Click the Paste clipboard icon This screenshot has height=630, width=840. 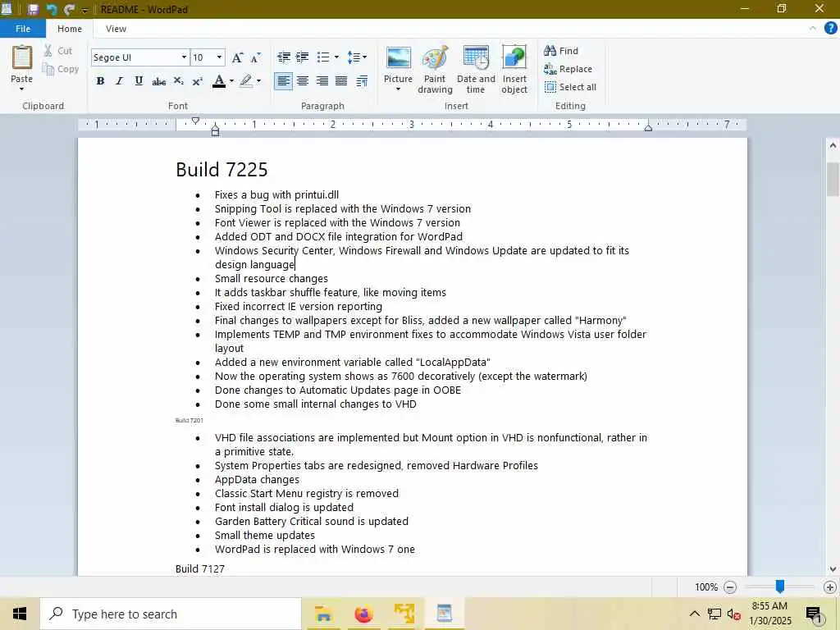22,57
